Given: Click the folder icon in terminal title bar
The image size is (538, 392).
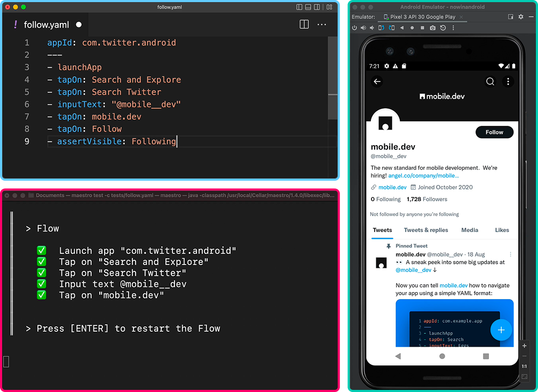Looking at the screenshot, I should [31, 195].
